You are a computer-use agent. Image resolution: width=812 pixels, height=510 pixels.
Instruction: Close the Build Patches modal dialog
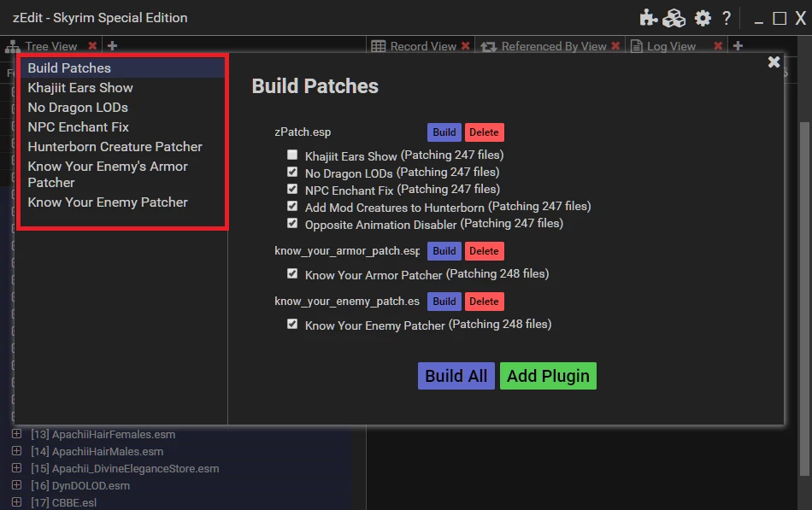coord(774,62)
